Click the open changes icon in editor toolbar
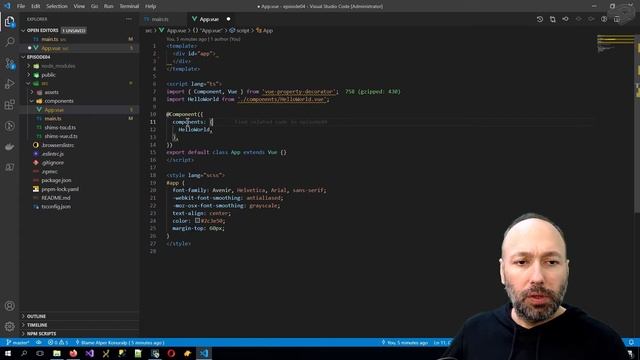The width and height of the screenshot is (640, 360). click(x=552, y=19)
